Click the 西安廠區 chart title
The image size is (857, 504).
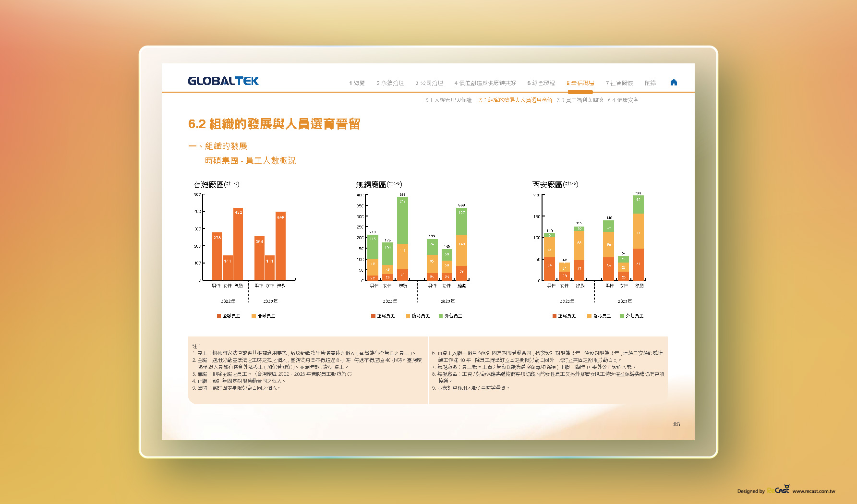555,184
